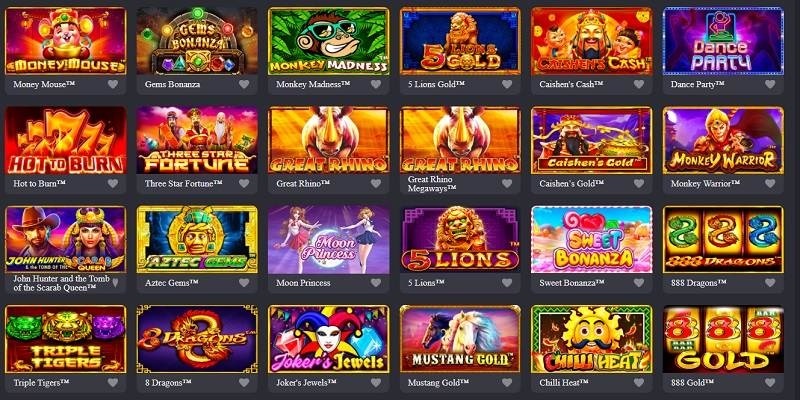This screenshot has height=400, width=800.
Task: Launch the Moon Princess game thumbnail
Action: coord(329,239)
